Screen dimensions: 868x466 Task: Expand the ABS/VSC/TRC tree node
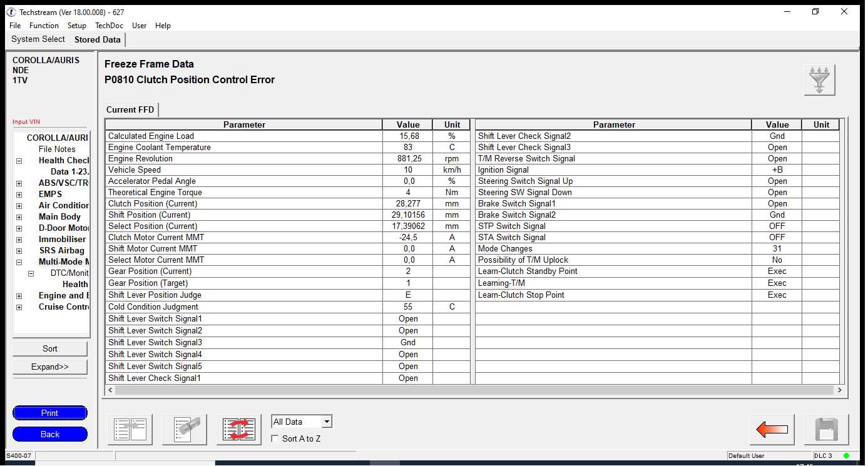click(x=19, y=183)
